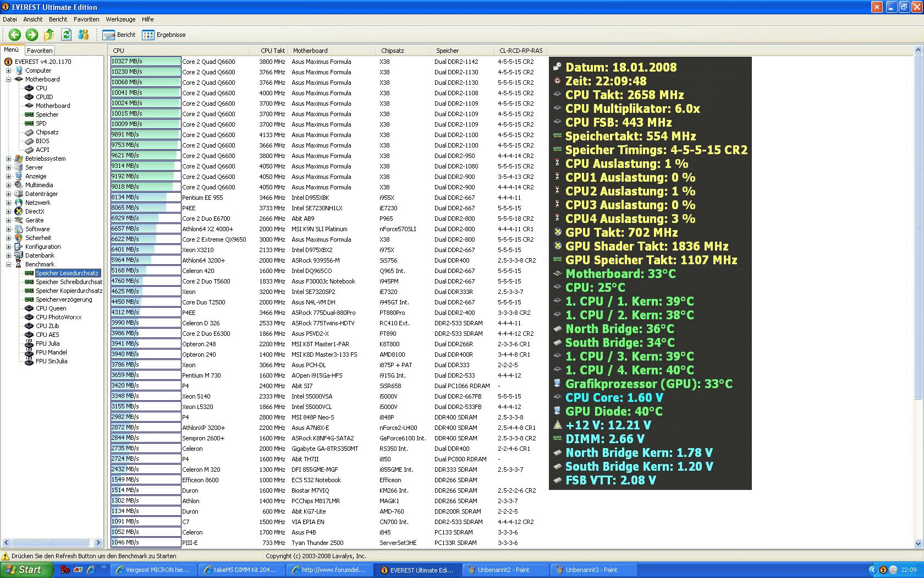Screen dimensions: 924x578
Task: Expand the Betriebssystem tree node
Action: [x=8, y=159]
